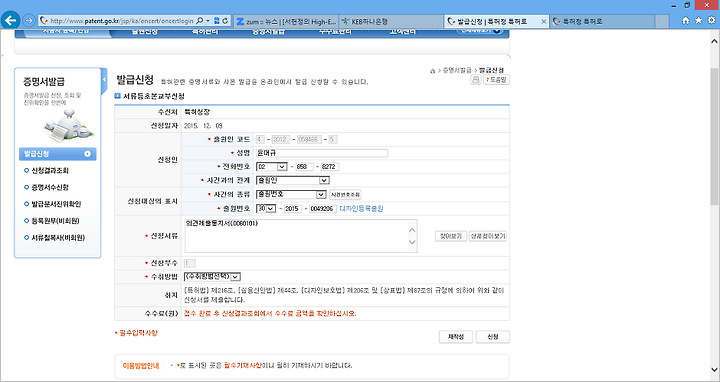Open the browser Home icon
Screen dimensions: 720x382
point(686,20)
